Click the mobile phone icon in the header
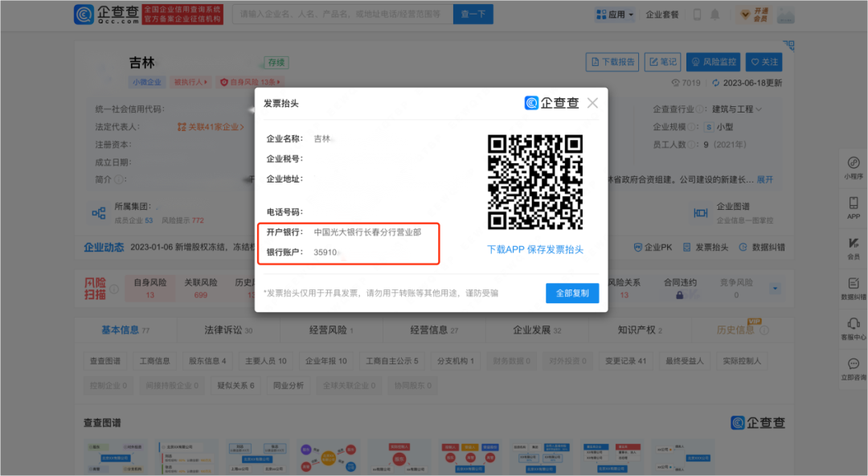The height and width of the screenshot is (476, 868). coord(697,15)
